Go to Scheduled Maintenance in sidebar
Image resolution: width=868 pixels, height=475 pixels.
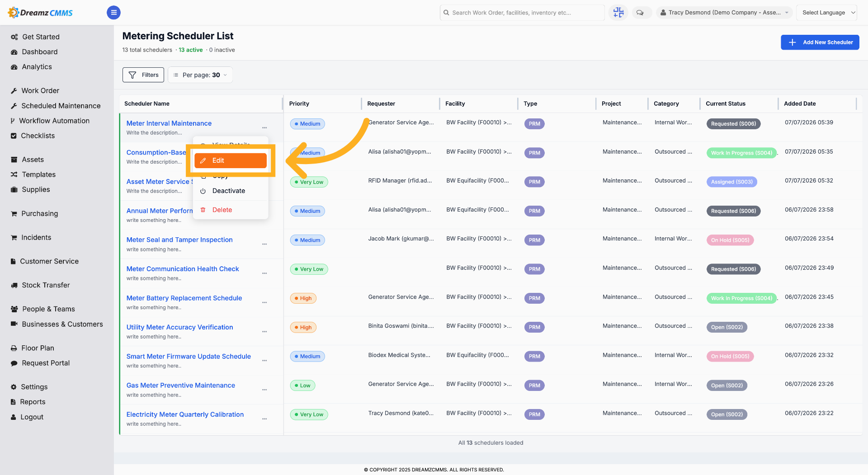(x=56, y=106)
